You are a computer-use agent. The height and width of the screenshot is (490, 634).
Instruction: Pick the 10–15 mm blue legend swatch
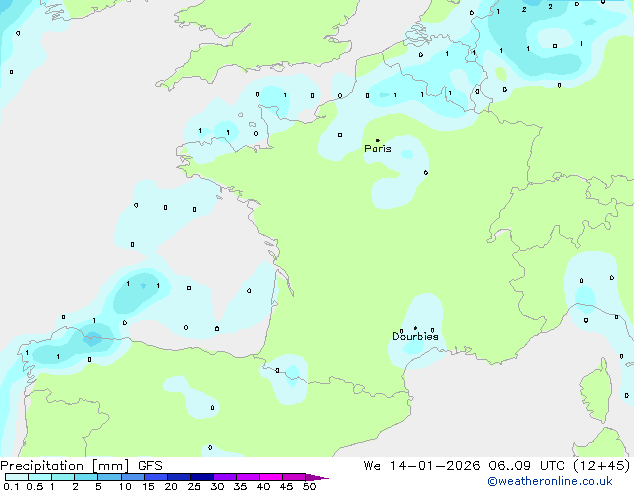click(133, 477)
